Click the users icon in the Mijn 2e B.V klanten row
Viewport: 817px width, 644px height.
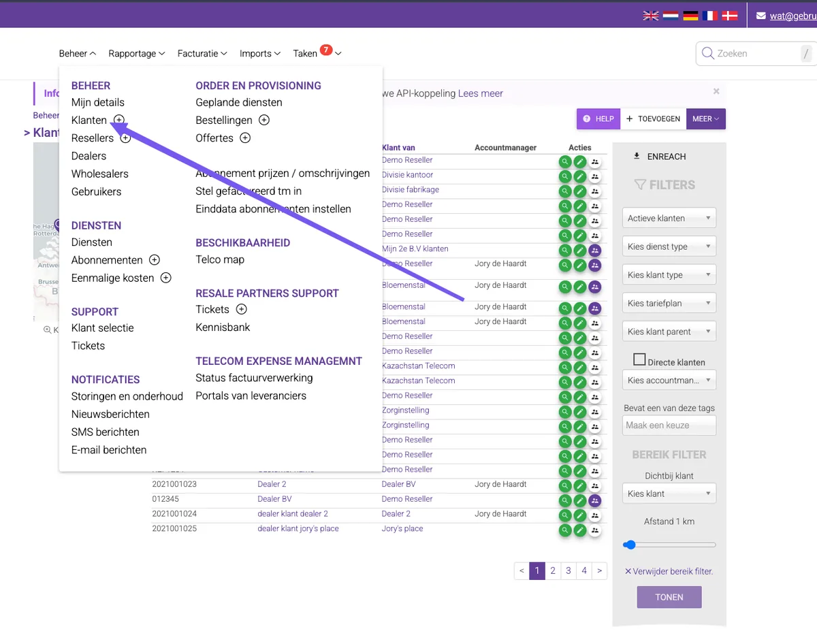[x=595, y=251]
